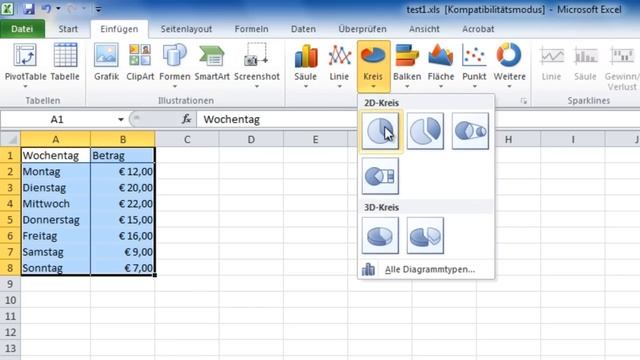Insert a Säule sparkline
640x360 pixels.
[585, 63]
